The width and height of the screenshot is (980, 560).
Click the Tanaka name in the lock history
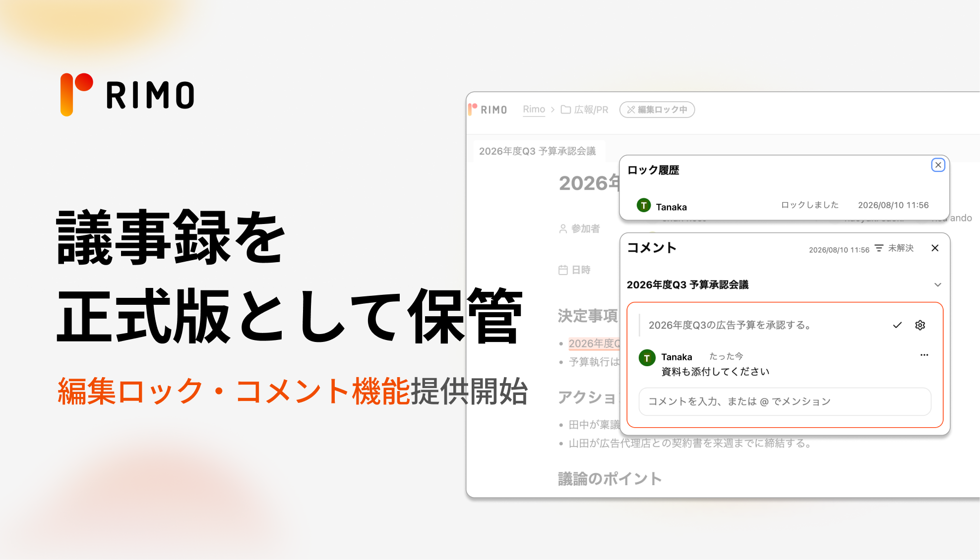click(671, 207)
